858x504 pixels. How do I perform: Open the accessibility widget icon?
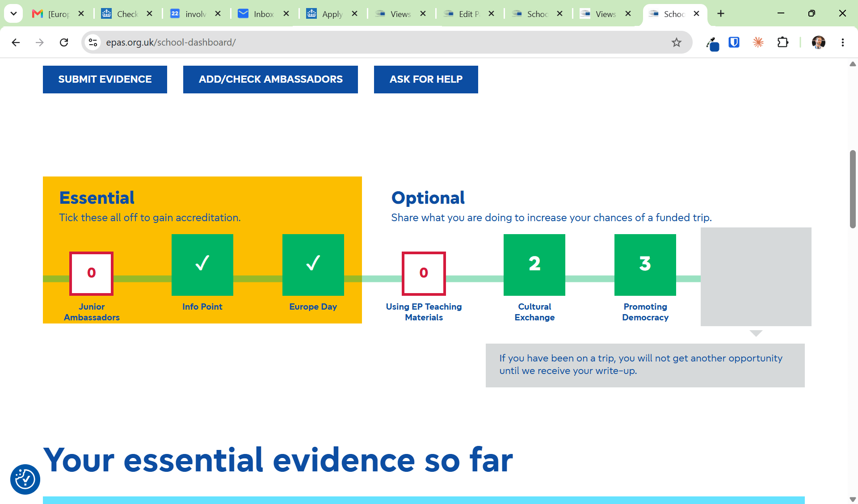(25, 479)
